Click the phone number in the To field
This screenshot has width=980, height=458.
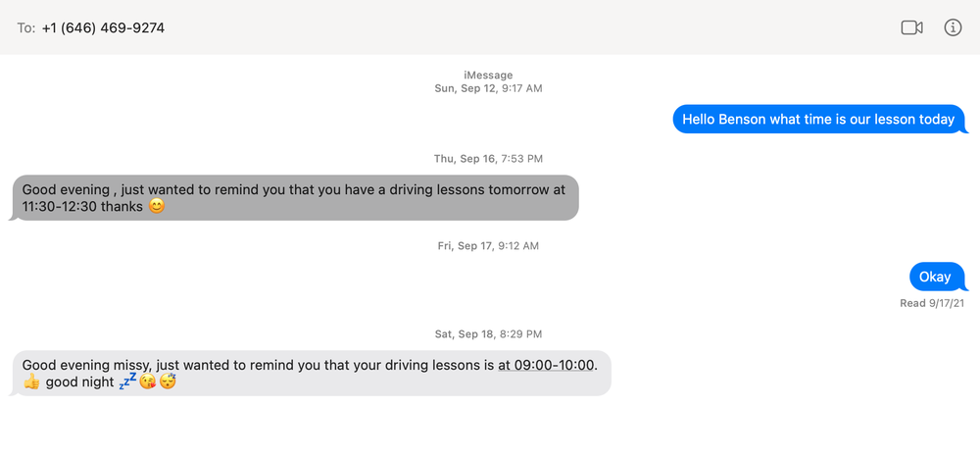point(103,28)
